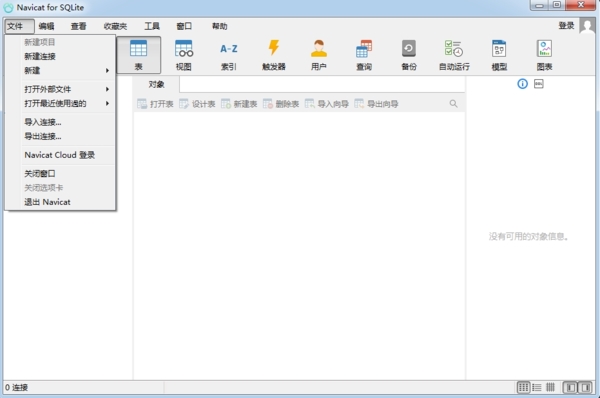
Task: Click 导入向导 import wizard button
Action: pyautogui.click(x=327, y=104)
